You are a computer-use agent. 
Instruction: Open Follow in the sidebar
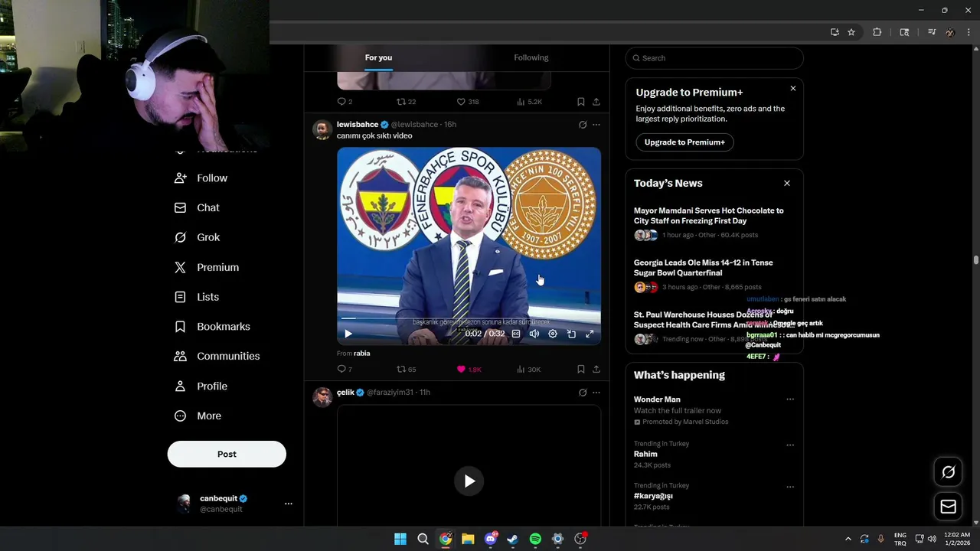point(201,178)
